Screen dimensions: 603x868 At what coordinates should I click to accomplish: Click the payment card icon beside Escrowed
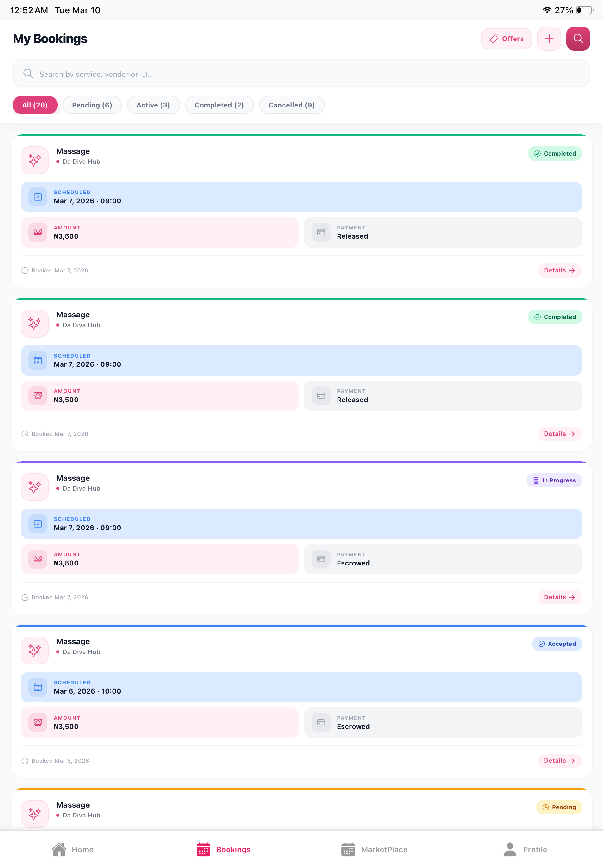click(321, 559)
